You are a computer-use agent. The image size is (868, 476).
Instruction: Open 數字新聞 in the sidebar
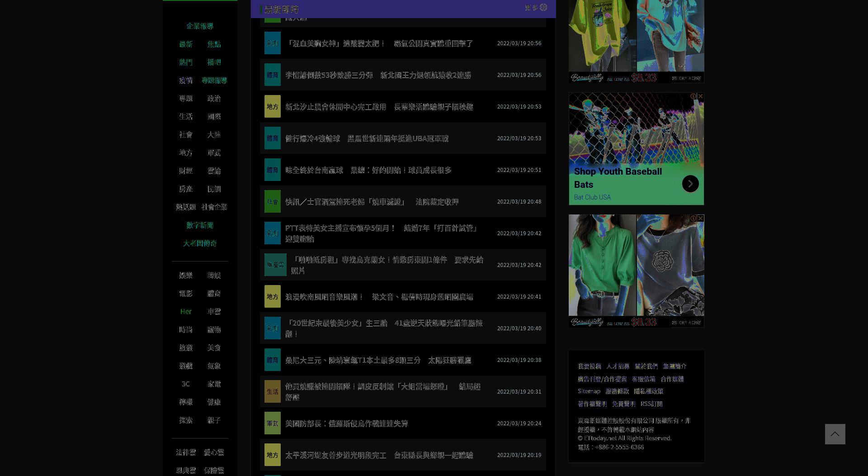[200, 225]
